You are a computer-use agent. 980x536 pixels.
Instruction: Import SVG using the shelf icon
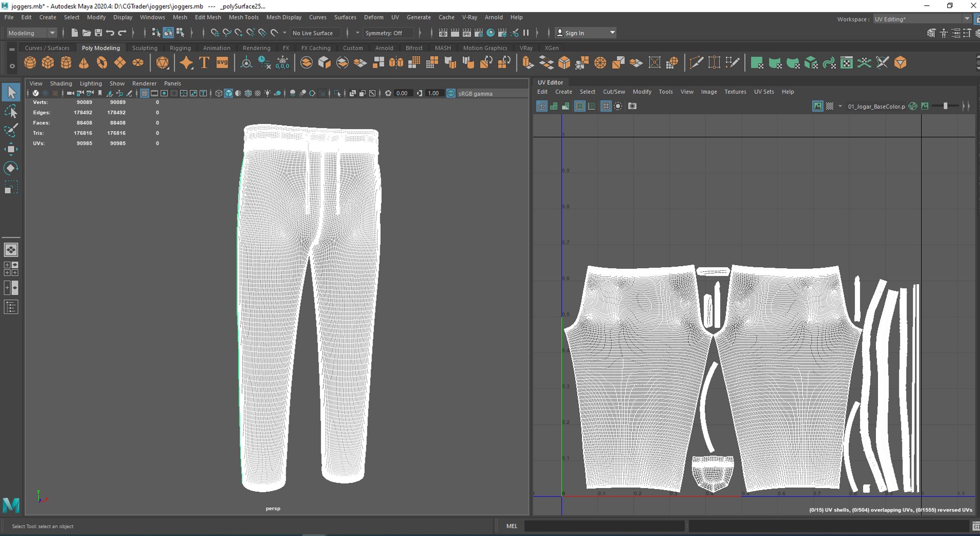point(223,63)
